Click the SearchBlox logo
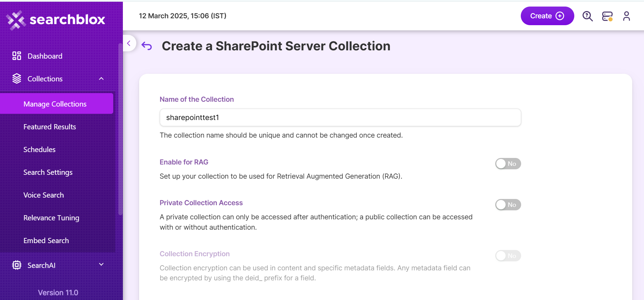 (x=56, y=20)
